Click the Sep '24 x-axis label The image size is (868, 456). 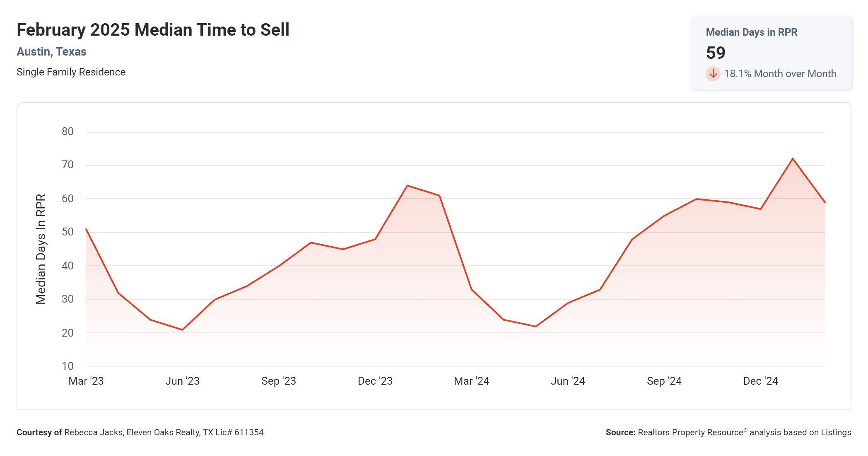(x=664, y=381)
